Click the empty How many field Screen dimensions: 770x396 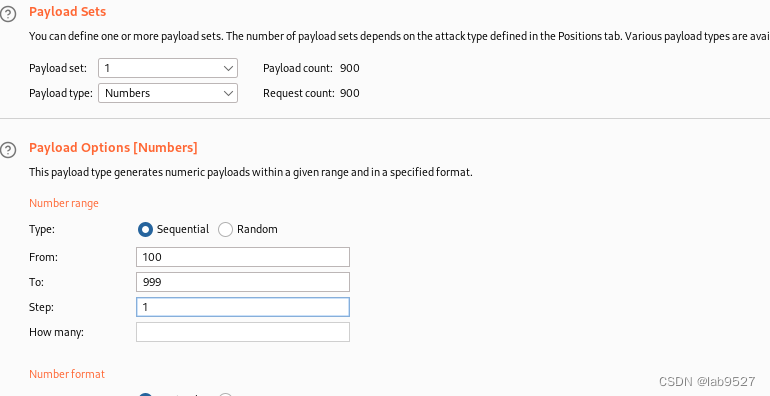pyautogui.click(x=243, y=332)
